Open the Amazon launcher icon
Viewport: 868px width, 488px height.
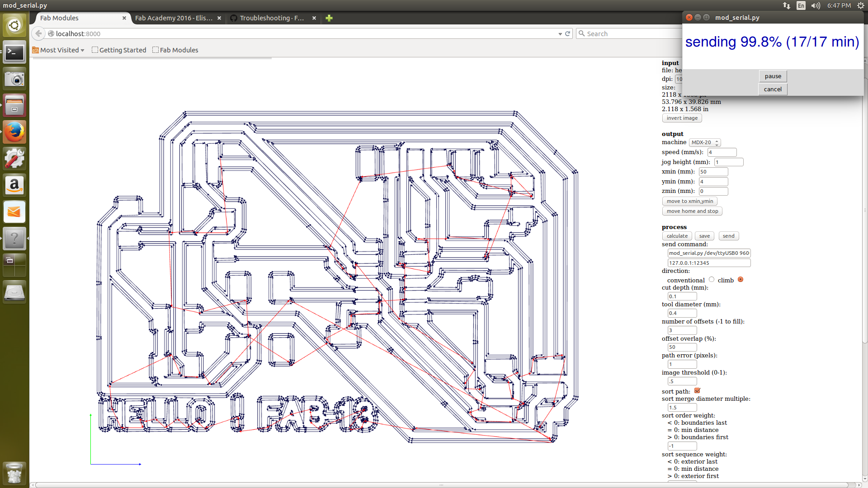14,185
